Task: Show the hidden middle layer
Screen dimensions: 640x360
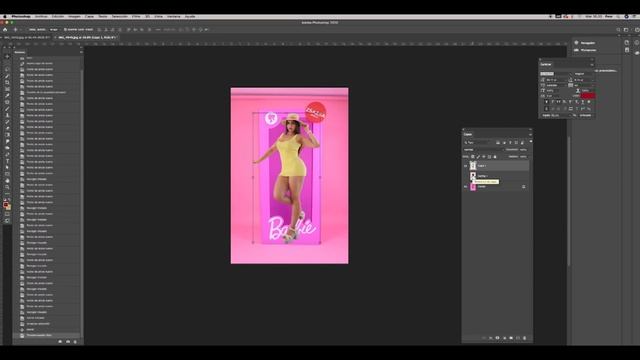Action: [x=465, y=176]
